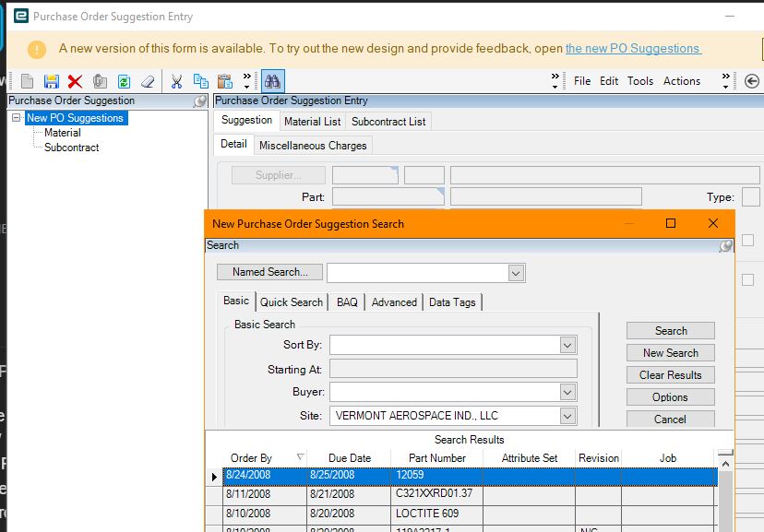Click the Refresh toolbar icon

coord(124,81)
